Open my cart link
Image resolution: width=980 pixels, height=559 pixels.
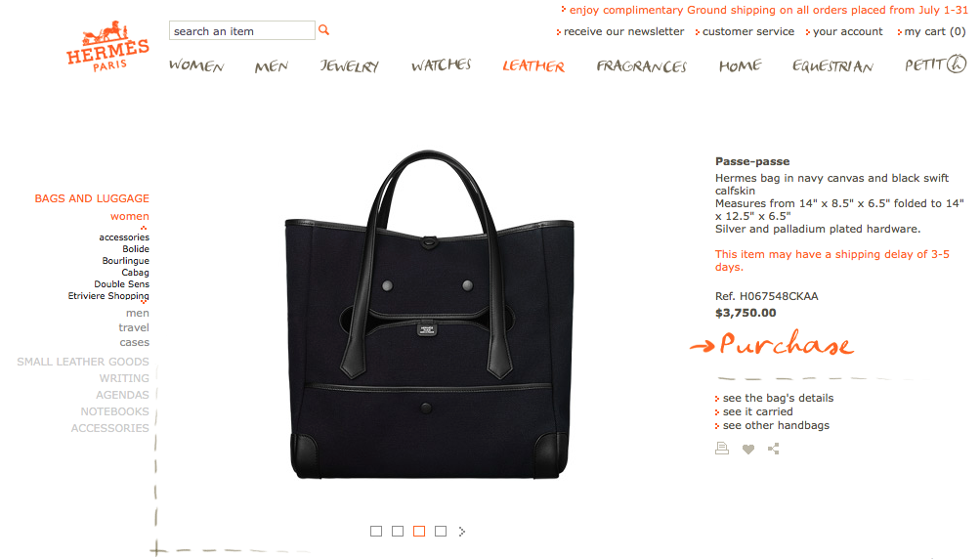(932, 31)
